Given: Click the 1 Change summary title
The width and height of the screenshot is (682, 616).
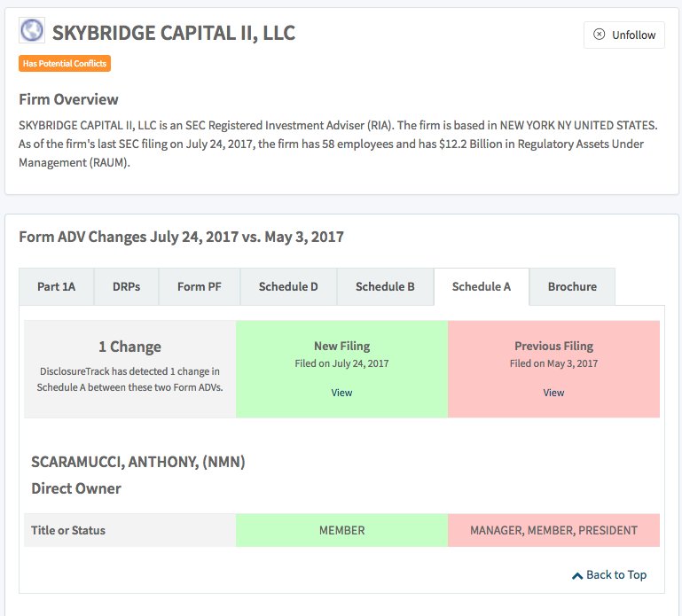Looking at the screenshot, I should coord(129,347).
